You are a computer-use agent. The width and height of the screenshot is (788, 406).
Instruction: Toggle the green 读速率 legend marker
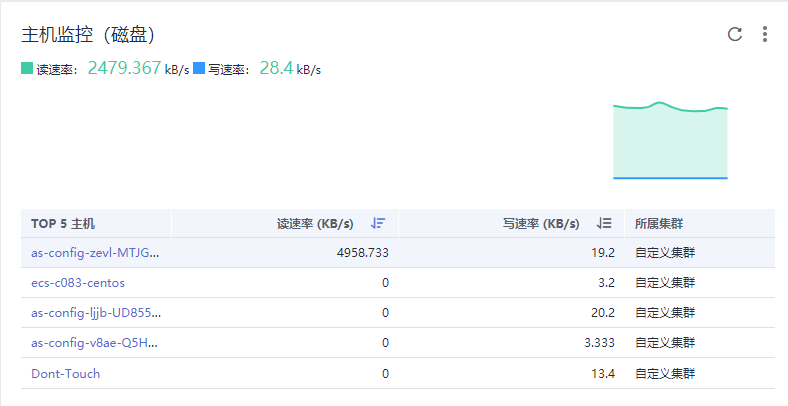click(x=27, y=69)
